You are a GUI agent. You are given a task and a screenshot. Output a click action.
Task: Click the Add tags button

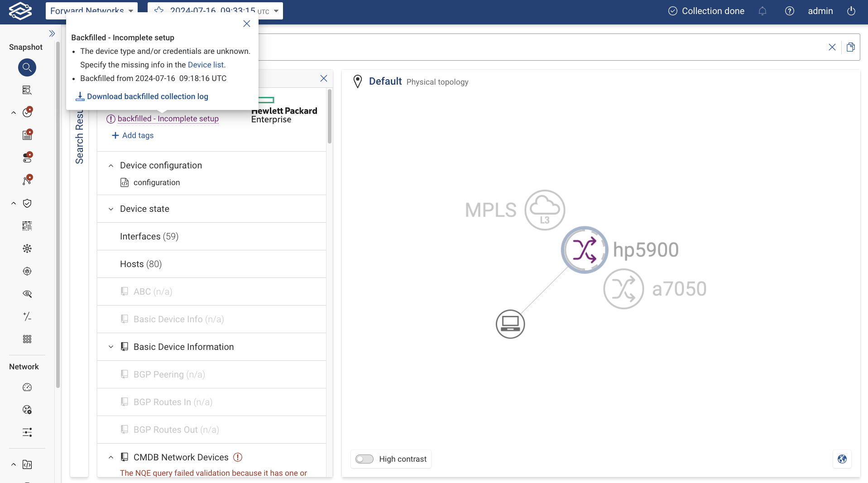[x=133, y=135]
